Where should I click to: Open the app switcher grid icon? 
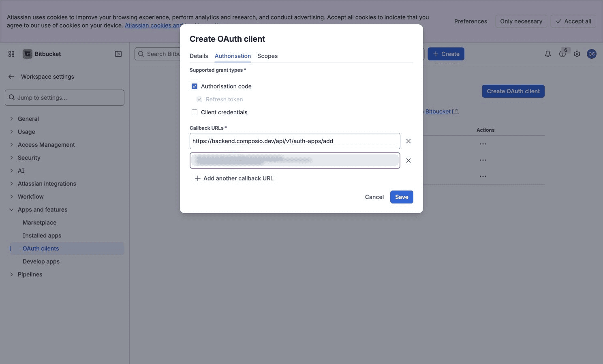[x=11, y=54]
